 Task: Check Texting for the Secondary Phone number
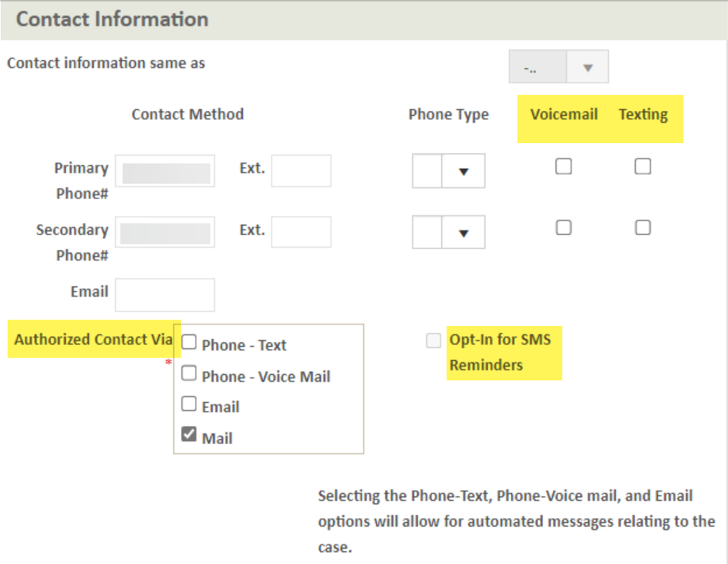coord(642,228)
